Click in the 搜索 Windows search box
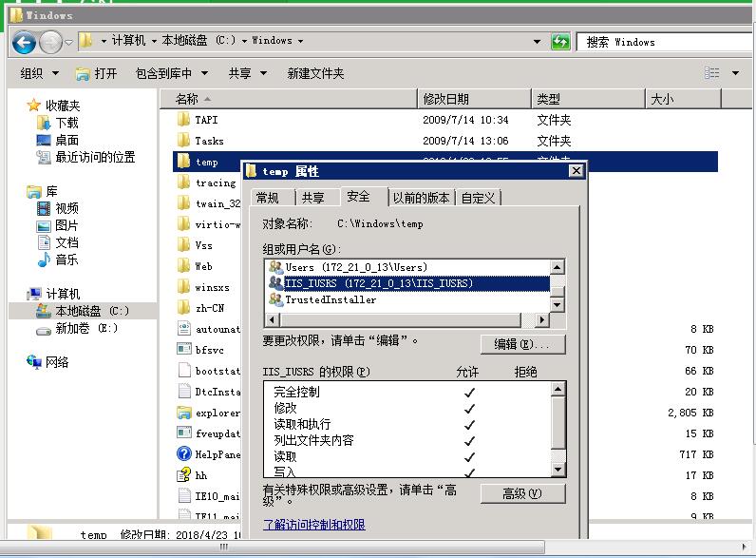Viewport: 756px width, 558px height. pos(665,42)
